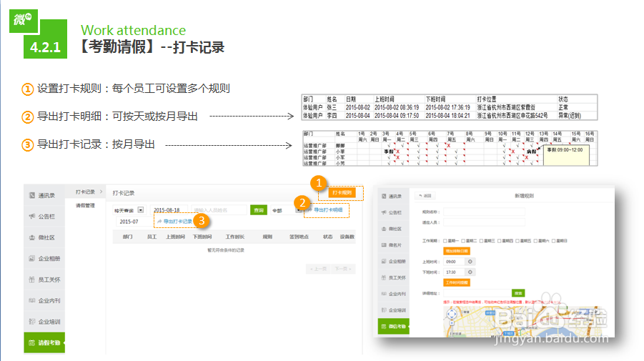Select the 打卡记录 submenu item
This screenshot has width=644, height=361.
point(85,192)
